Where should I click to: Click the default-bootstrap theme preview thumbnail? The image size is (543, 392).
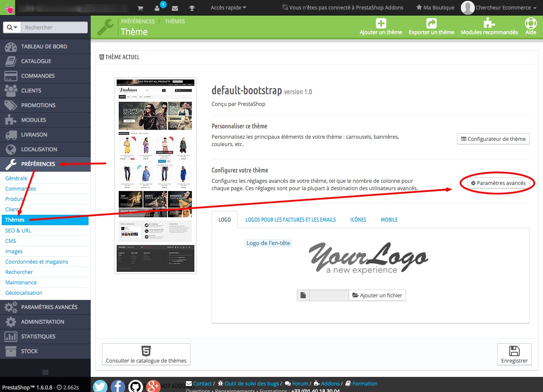point(156,175)
